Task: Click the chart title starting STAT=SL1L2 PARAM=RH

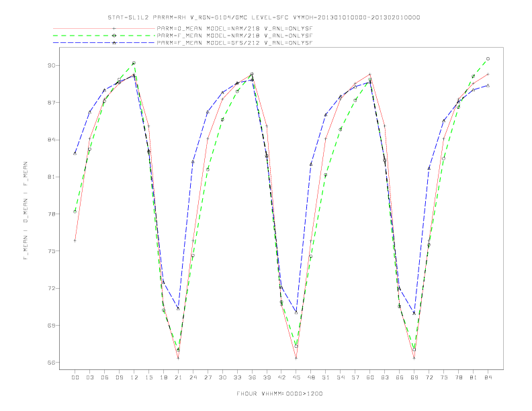Action: click(x=263, y=17)
